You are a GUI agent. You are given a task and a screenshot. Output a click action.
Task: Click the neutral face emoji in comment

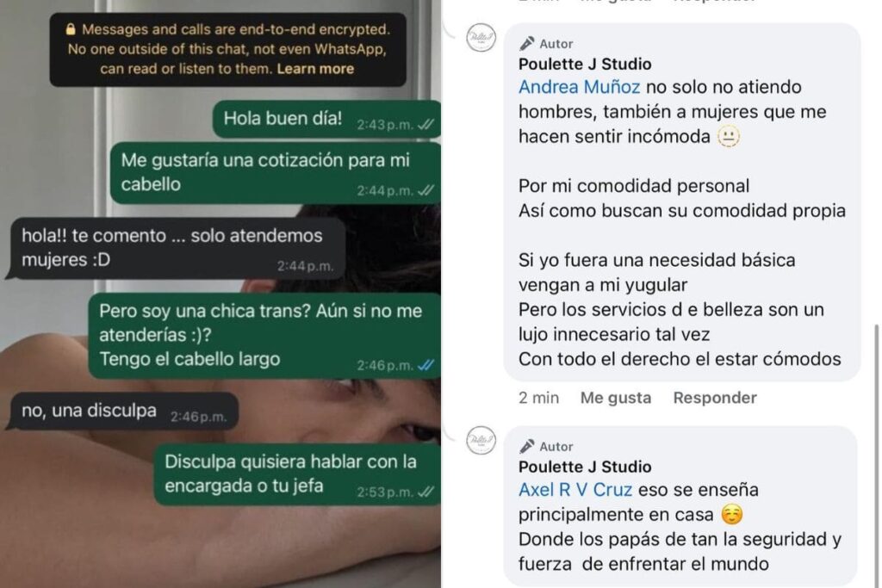point(729,137)
